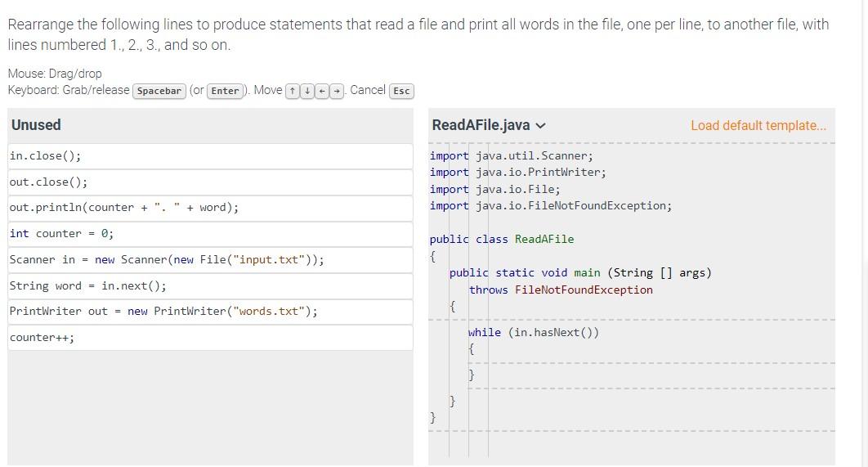
Task: Click the Spacebar key hint
Action: pos(159,91)
